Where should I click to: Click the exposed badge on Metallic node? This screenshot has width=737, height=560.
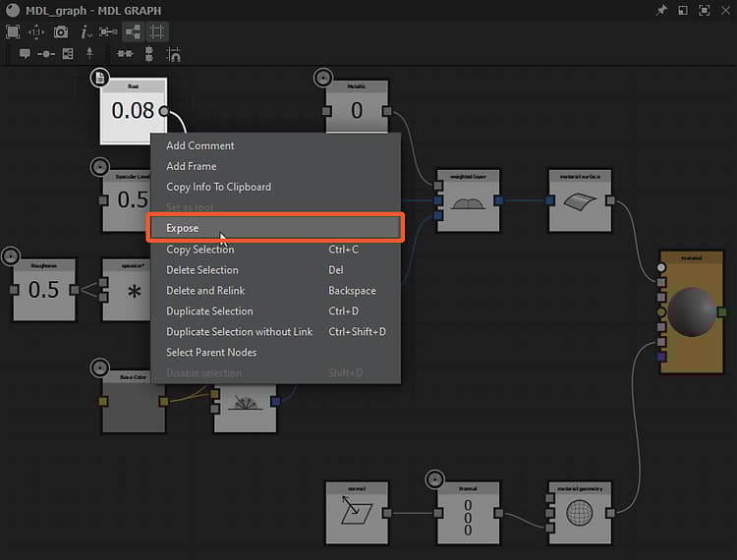pos(323,78)
